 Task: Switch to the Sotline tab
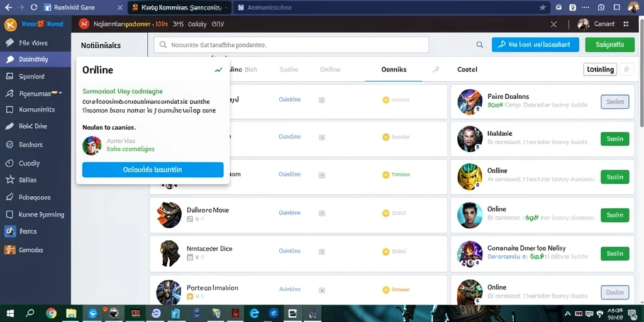click(x=289, y=70)
